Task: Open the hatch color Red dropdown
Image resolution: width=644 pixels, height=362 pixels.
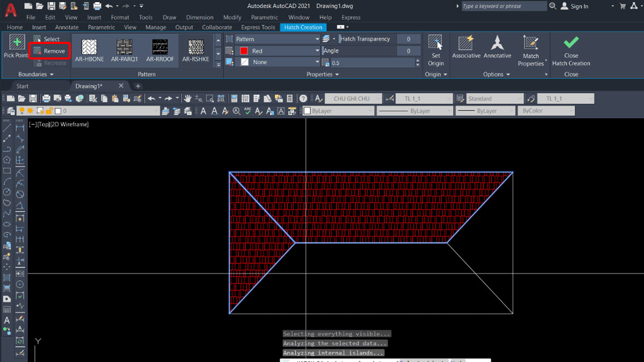Action: [277, 51]
